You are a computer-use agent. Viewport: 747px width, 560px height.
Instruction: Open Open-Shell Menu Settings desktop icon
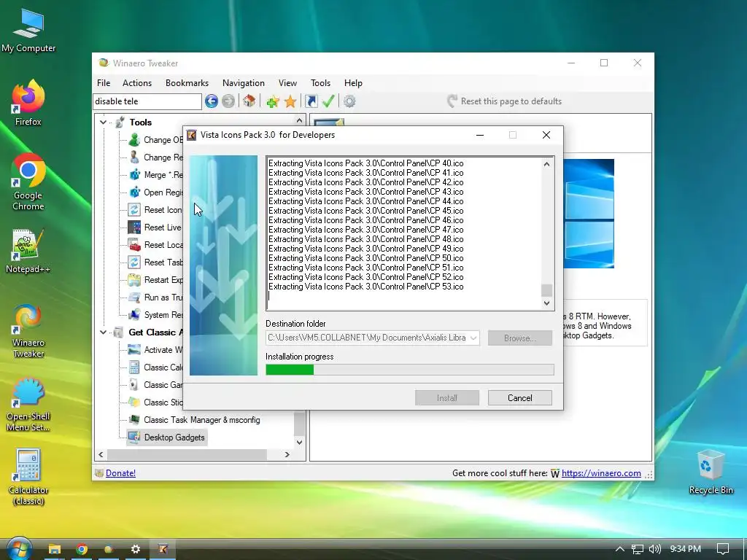click(28, 405)
